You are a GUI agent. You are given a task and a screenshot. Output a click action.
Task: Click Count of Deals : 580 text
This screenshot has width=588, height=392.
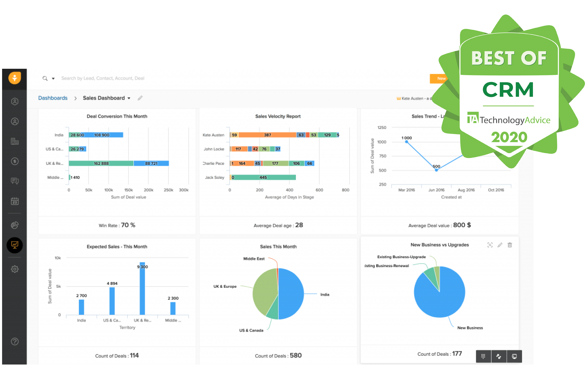tap(278, 356)
